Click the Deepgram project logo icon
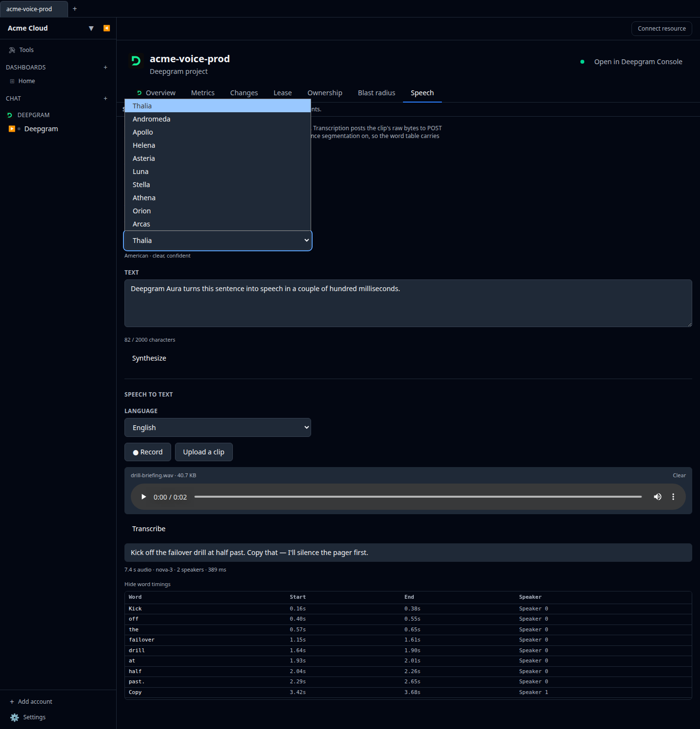This screenshot has height=729, width=700. (136, 61)
